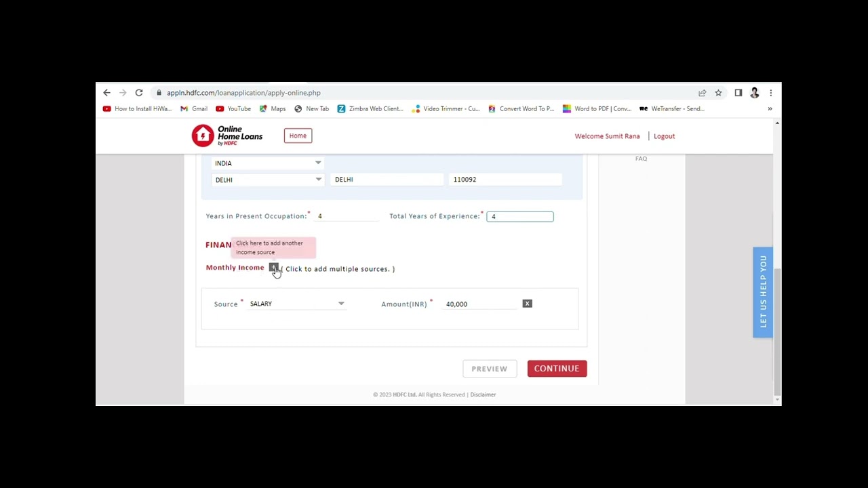Image resolution: width=868 pixels, height=488 pixels.
Task: Open the Disclaimer link
Action: 483,394
